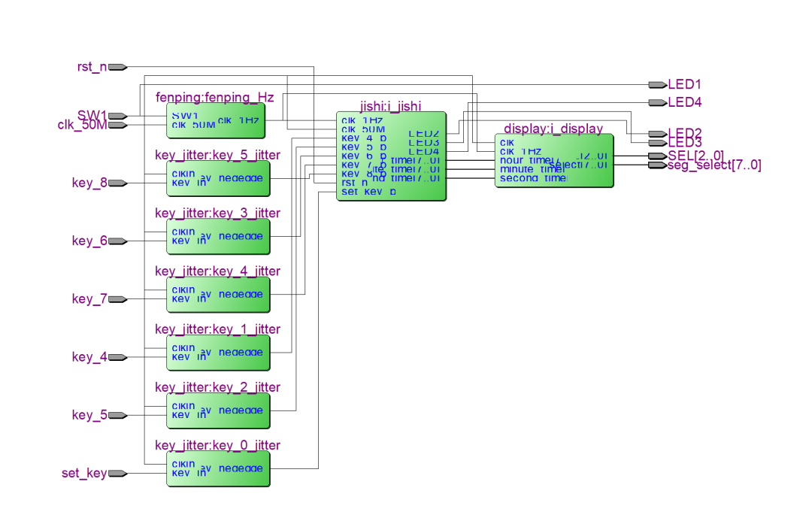The height and width of the screenshot is (527, 812).
Task: Select the fenping:fenping_Hz module block
Action: 216,120
